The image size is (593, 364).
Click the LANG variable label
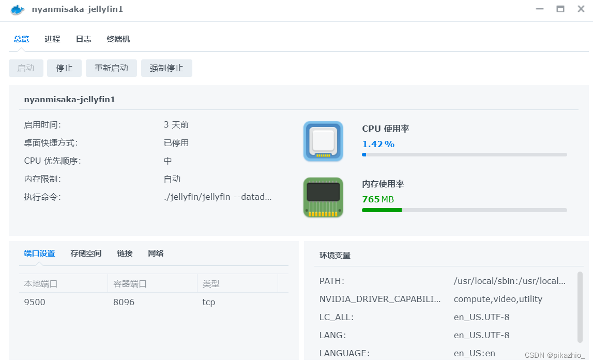pos(332,335)
